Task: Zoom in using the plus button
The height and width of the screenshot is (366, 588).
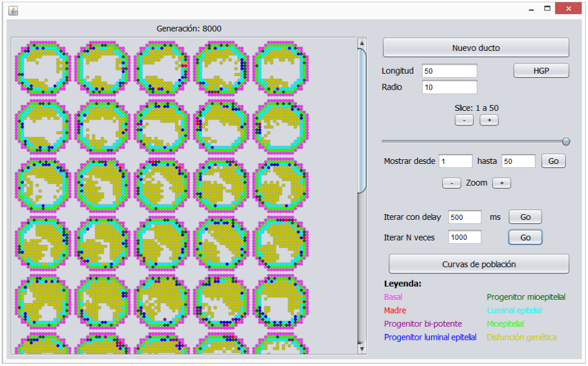Action: [x=502, y=183]
